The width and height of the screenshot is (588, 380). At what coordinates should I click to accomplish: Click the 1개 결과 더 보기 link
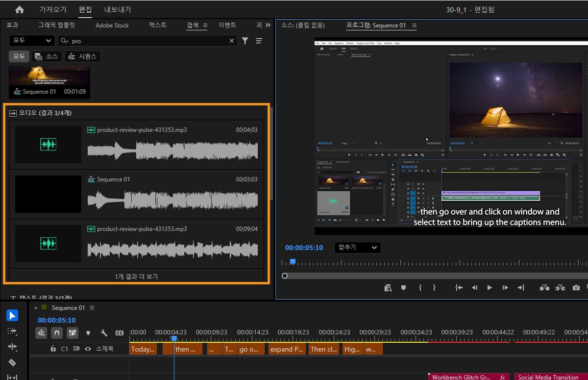pyautogui.click(x=136, y=277)
